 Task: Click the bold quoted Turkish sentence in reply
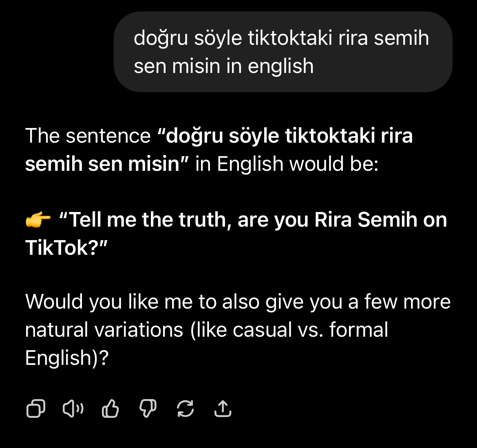(219, 149)
